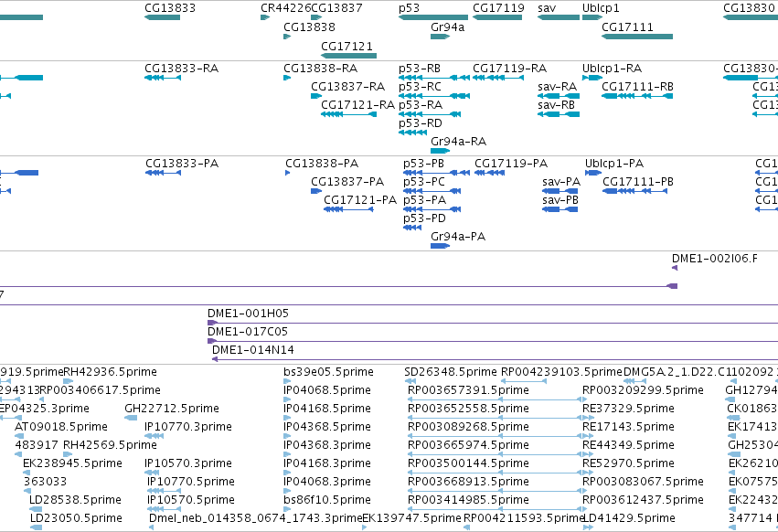Click the SD26348.5prime EST label
The image size is (778, 532).
(x=451, y=372)
